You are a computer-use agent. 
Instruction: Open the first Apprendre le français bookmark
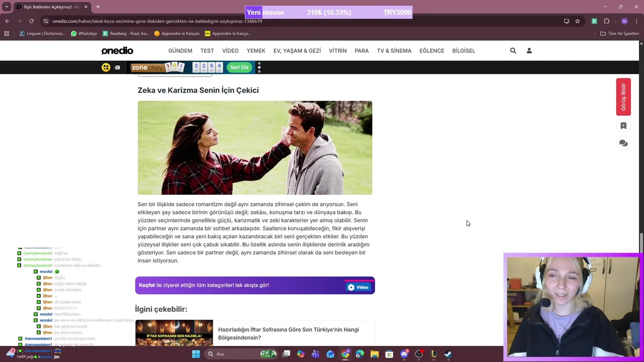(177, 34)
